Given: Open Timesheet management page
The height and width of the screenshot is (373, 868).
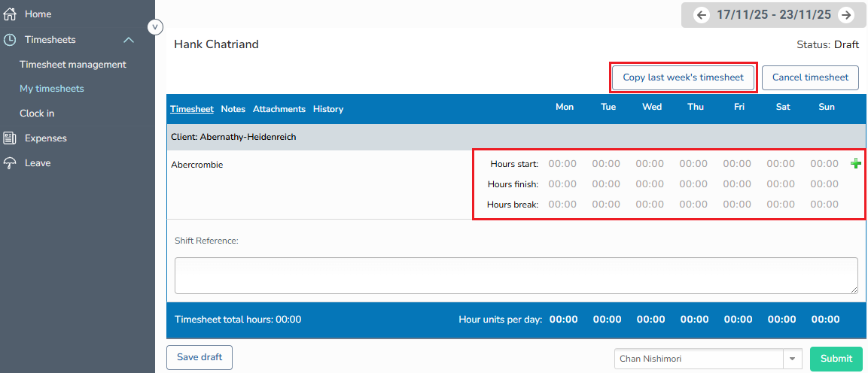Looking at the screenshot, I should click(x=73, y=64).
